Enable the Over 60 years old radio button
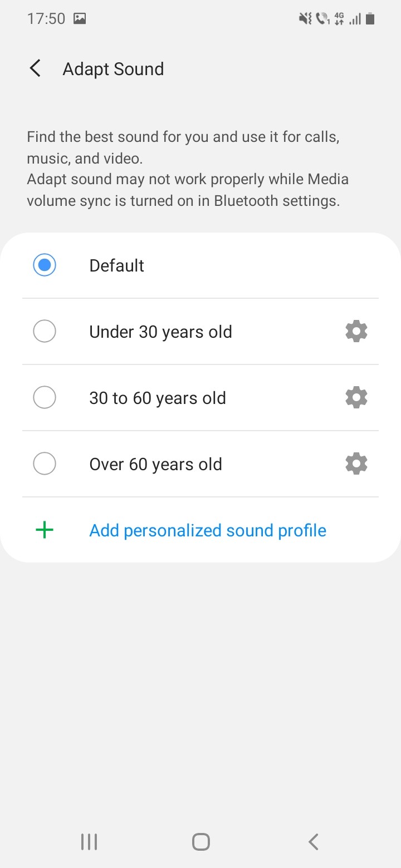Image resolution: width=401 pixels, height=868 pixels. [45, 464]
